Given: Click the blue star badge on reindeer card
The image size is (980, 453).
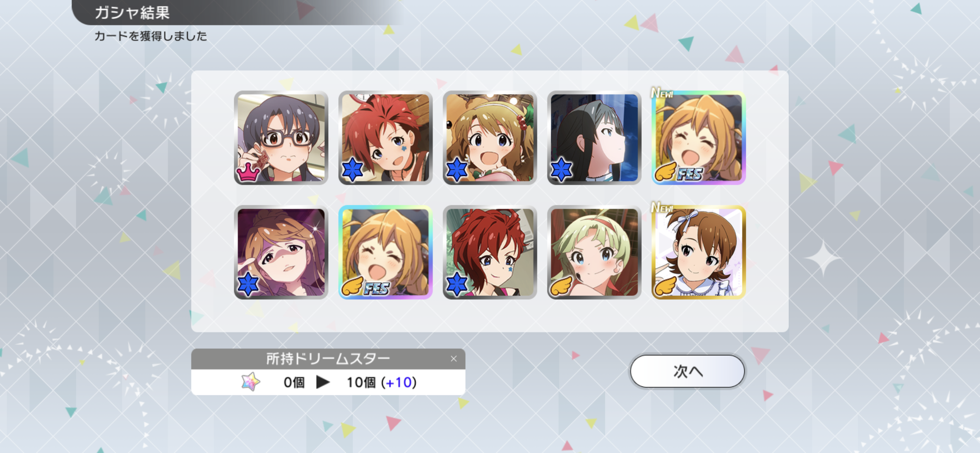Looking at the screenshot, I should (457, 170).
